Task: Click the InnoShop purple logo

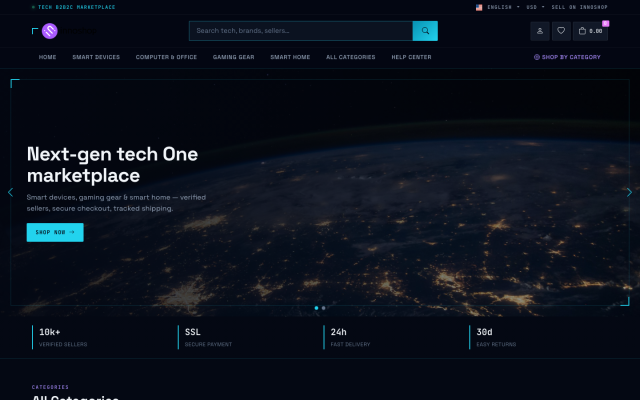Action: [x=50, y=31]
